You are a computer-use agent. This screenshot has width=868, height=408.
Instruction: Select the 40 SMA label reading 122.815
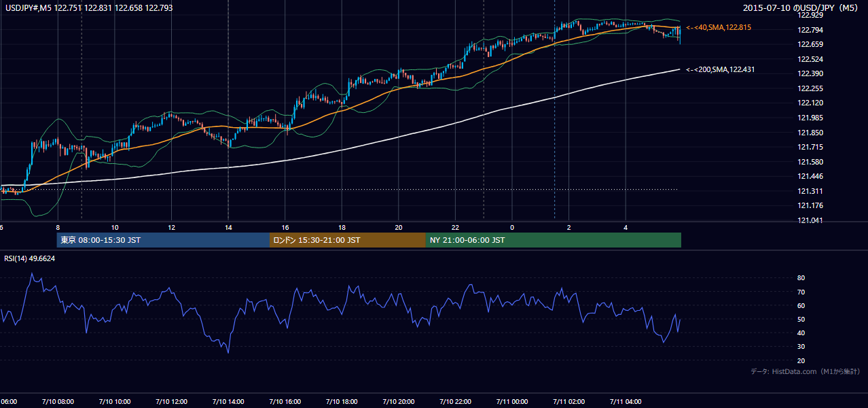tap(720, 27)
